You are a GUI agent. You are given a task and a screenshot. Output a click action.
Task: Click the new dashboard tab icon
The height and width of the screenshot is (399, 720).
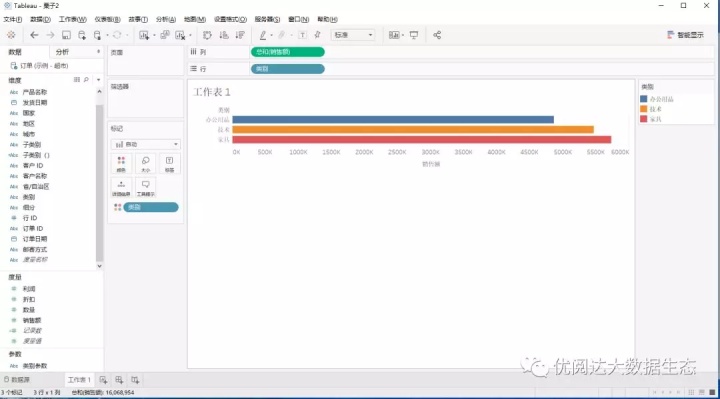coord(119,380)
